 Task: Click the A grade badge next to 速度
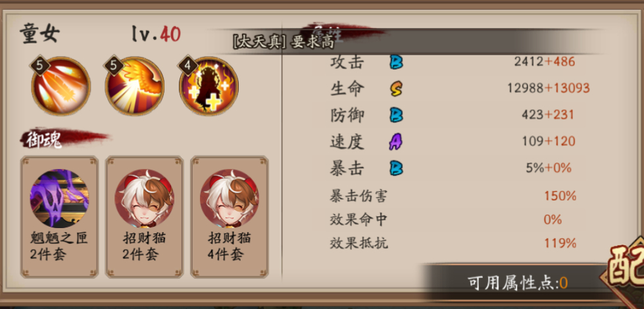click(x=396, y=142)
